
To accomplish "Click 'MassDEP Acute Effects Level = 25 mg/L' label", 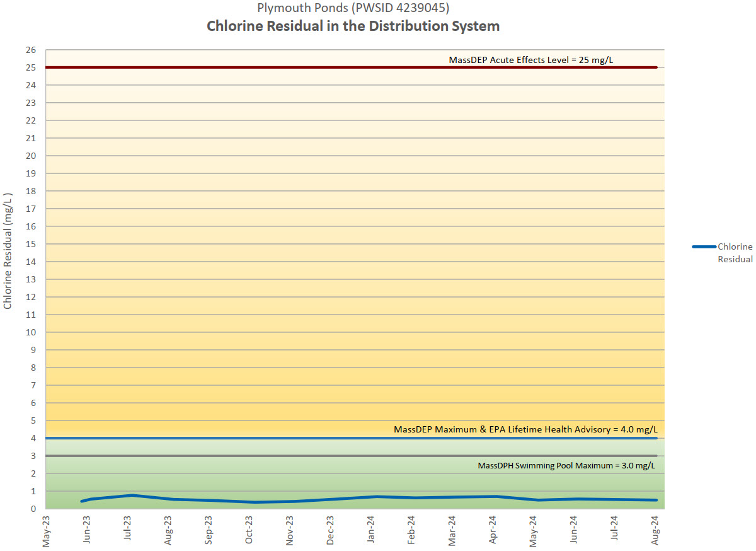I will pyautogui.click(x=530, y=60).
